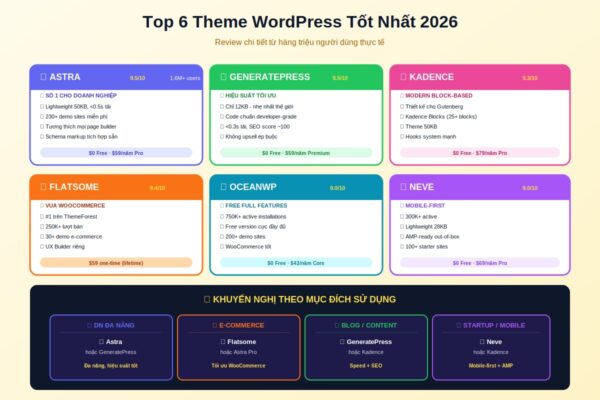Click 'WooCommerce tốt' in OceanWP card

point(246,246)
